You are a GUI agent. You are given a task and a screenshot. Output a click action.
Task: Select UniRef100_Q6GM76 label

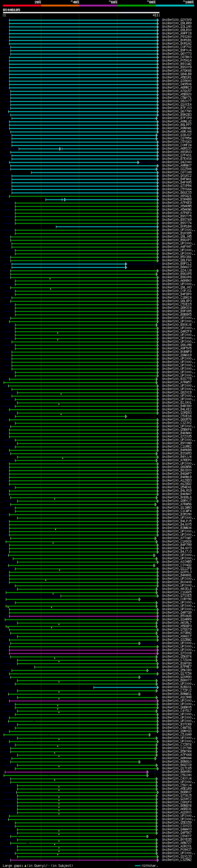tap(177, 419)
